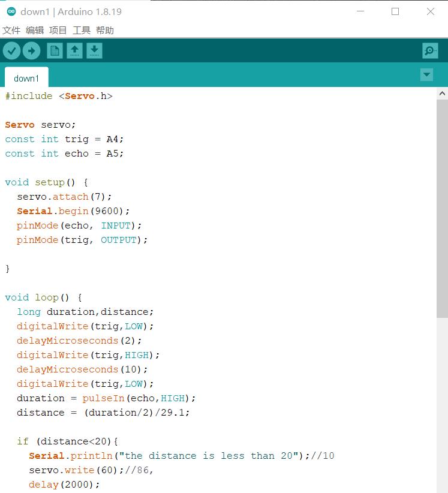Viewport: 448px width, 493px height.
Task: Close the Arduino window
Action: (431, 11)
